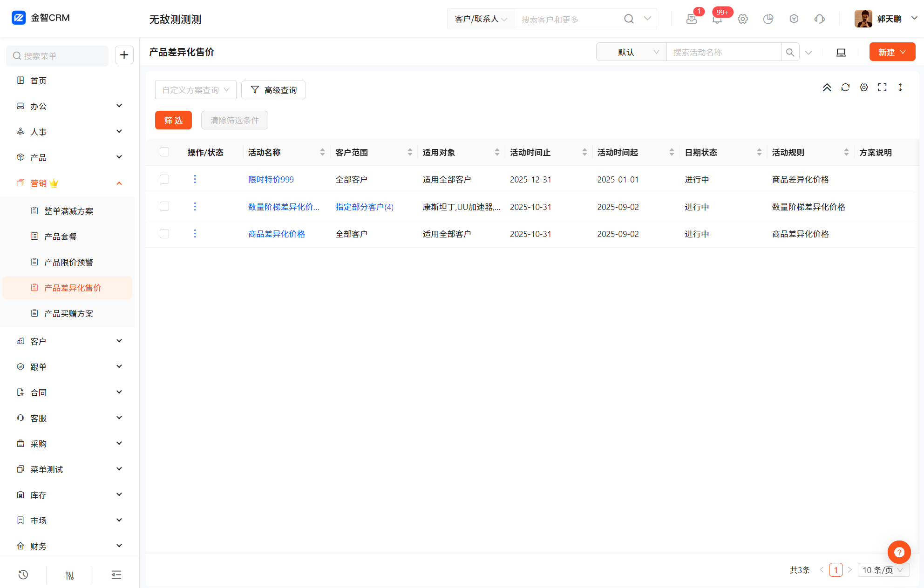Screen dimensions: 924x588
Task: Click the customer service headset icon
Action: (x=819, y=19)
